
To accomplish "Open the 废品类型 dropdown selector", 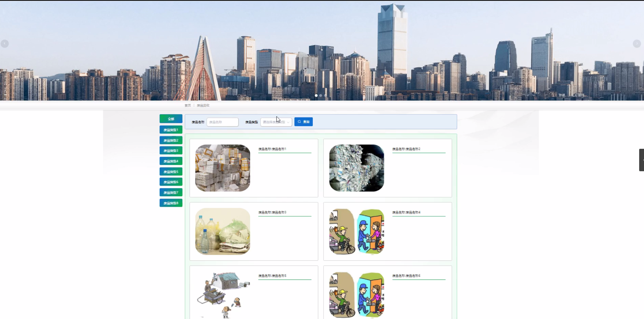I will 276,122.
